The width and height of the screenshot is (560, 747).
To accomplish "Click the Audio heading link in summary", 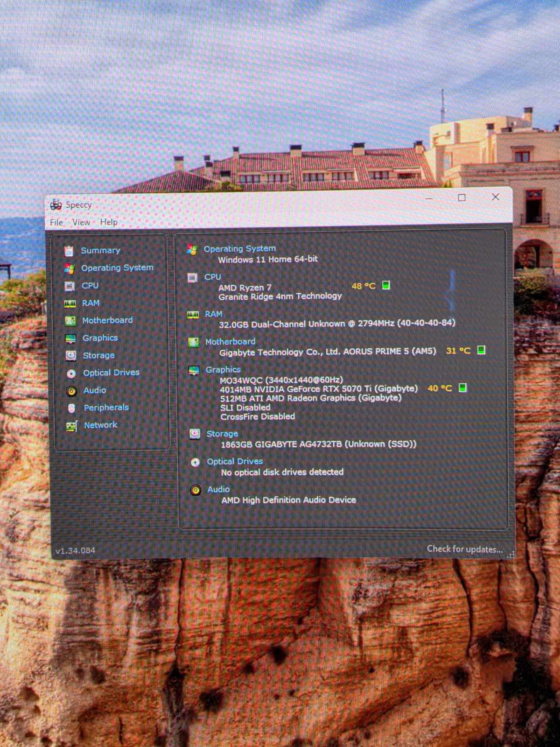I will (218, 489).
